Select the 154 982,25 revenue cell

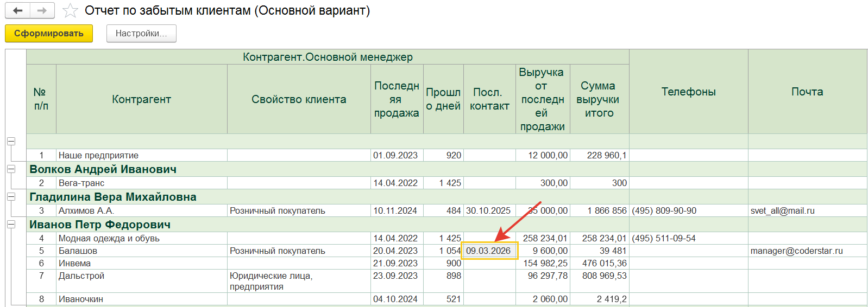coord(543,263)
